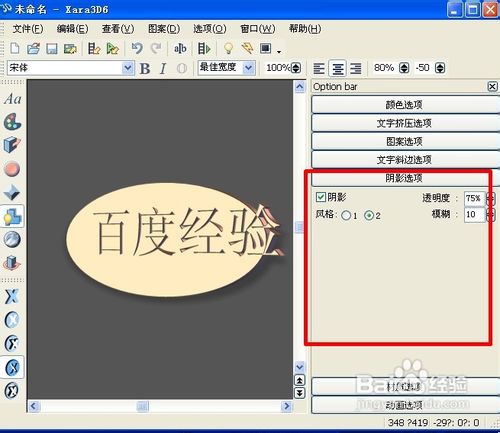Click the black square display icon in toolbar
Image resolution: width=500 pixels, height=433 pixels.
click(x=265, y=49)
